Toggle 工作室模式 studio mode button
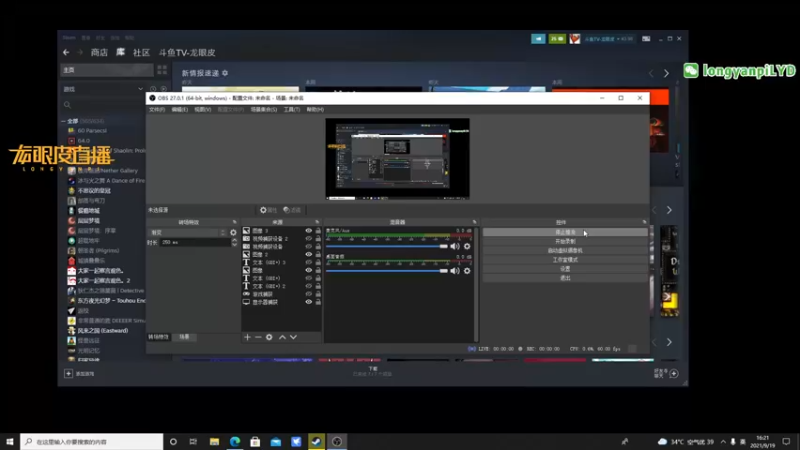Viewport: 800px width, 450px height. click(x=565, y=260)
